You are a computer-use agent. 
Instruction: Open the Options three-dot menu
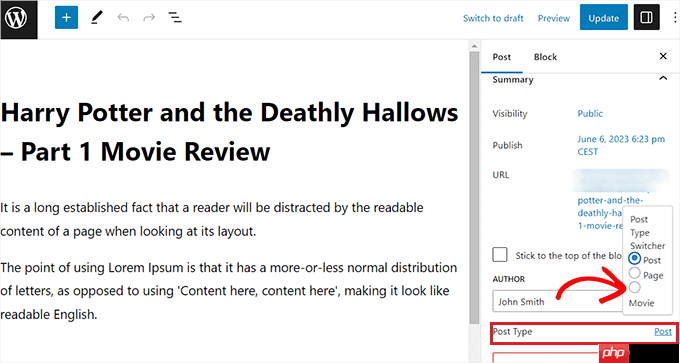click(x=674, y=17)
